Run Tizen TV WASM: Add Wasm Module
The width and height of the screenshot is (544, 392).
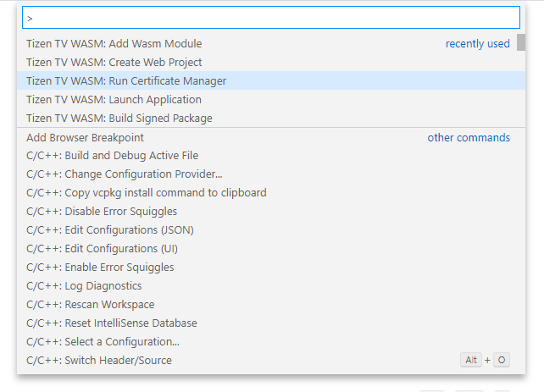click(x=271, y=43)
